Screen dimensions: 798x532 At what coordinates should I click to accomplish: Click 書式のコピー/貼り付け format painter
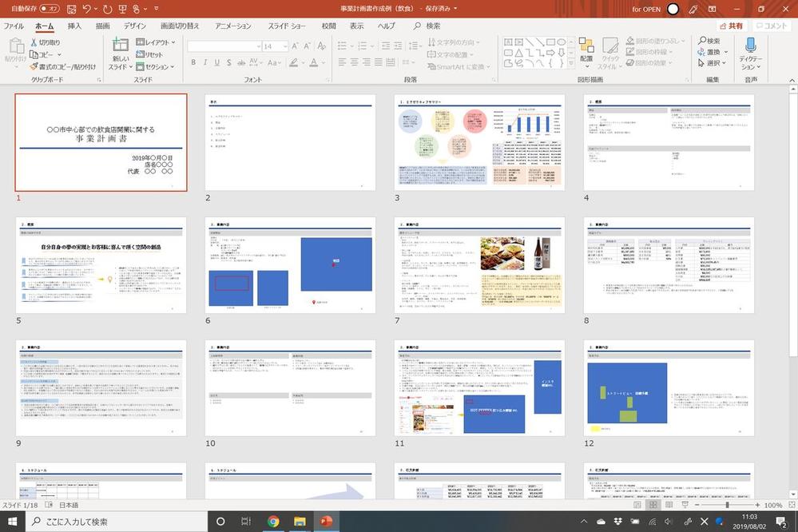click(62, 66)
